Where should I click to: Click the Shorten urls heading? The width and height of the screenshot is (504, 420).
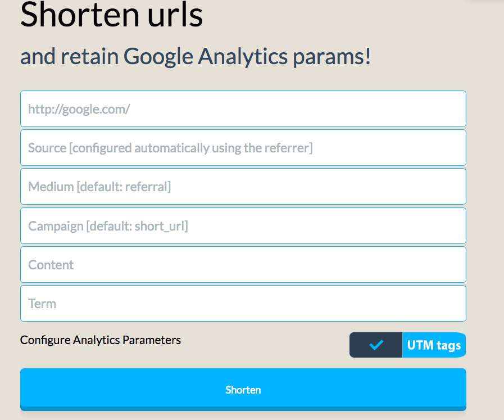point(111,16)
